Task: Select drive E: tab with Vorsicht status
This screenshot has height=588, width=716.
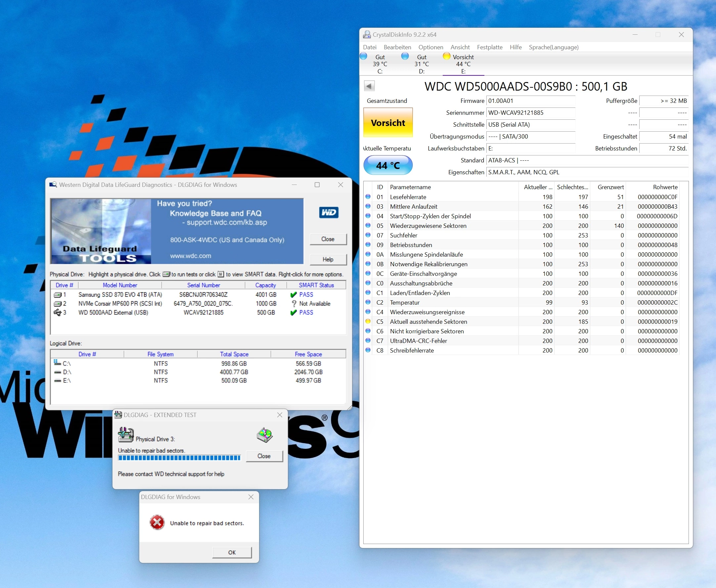Action: 463,64
